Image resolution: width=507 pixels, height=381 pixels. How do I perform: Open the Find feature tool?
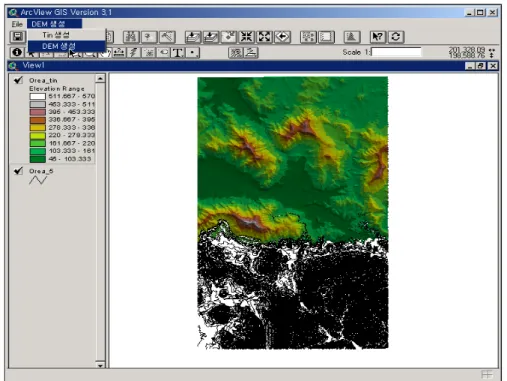pos(131,37)
